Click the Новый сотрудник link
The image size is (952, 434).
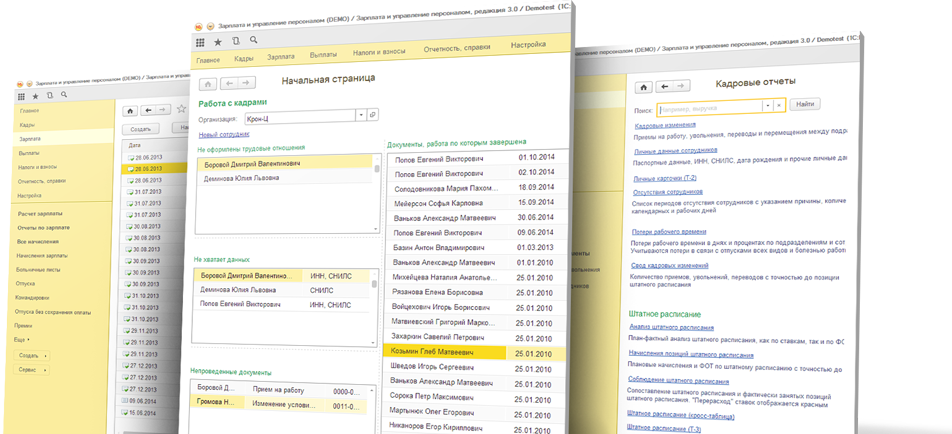click(224, 134)
